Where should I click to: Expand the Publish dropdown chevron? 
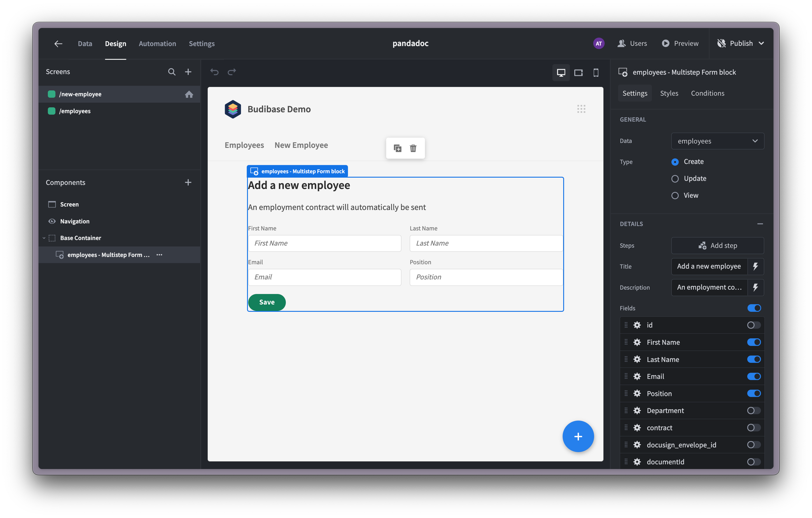point(761,43)
